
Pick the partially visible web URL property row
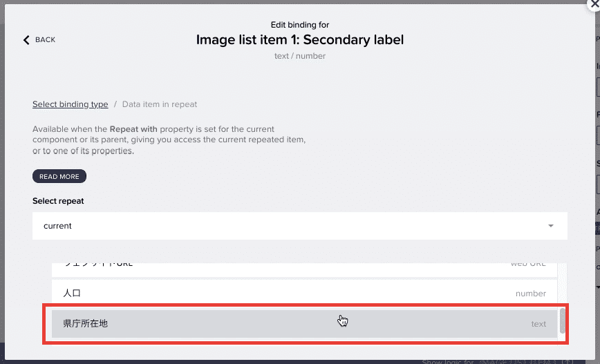pyautogui.click(x=304, y=269)
